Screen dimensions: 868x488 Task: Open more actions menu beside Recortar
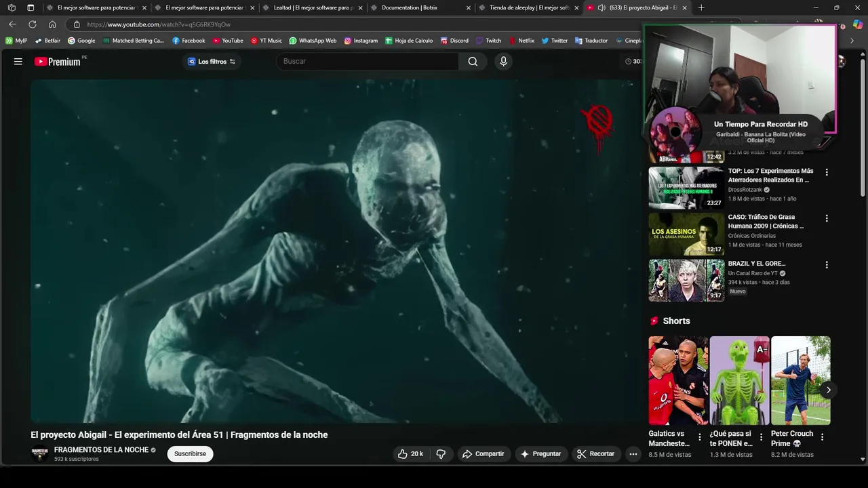633,454
